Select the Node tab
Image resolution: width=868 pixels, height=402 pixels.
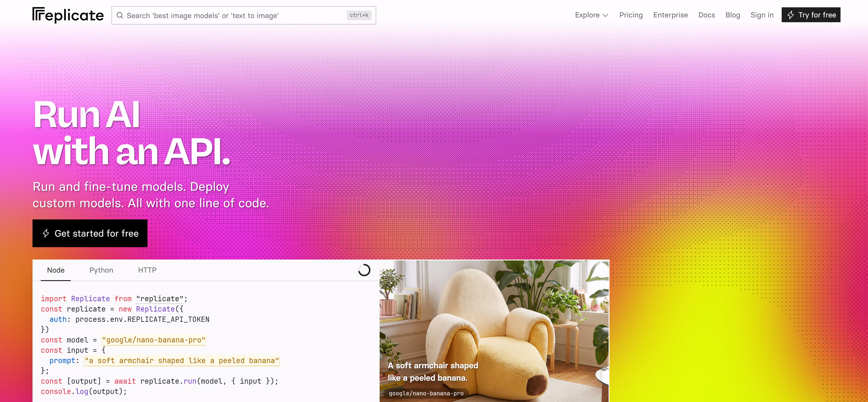click(56, 270)
